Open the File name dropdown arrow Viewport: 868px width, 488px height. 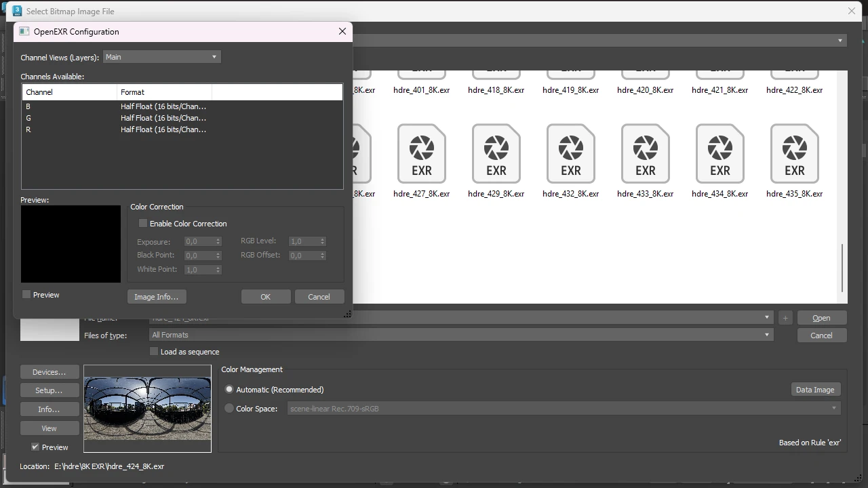[x=767, y=317]
